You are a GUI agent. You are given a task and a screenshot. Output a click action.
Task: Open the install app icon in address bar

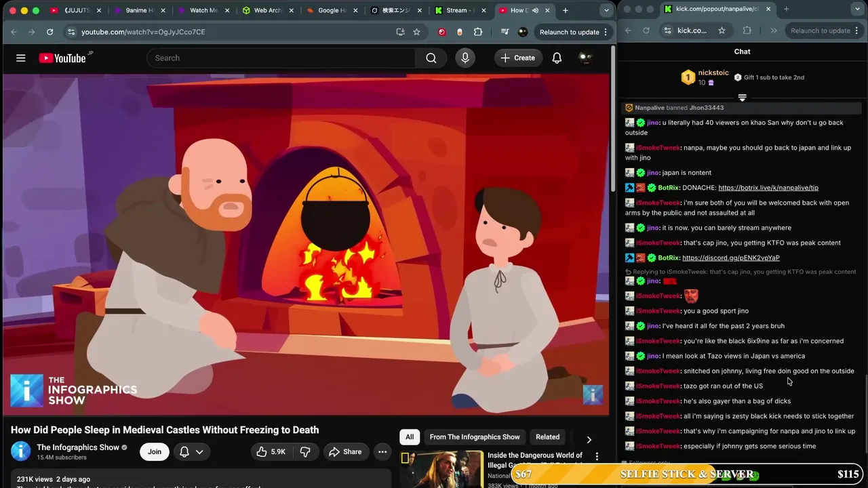click(400, 32)
